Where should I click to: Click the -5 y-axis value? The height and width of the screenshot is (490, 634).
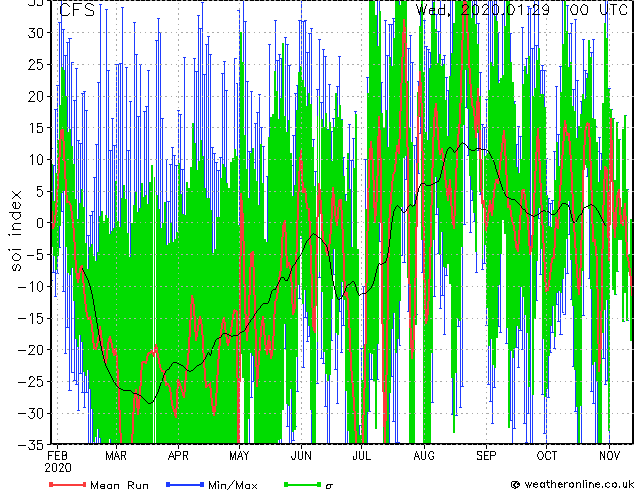33,255
